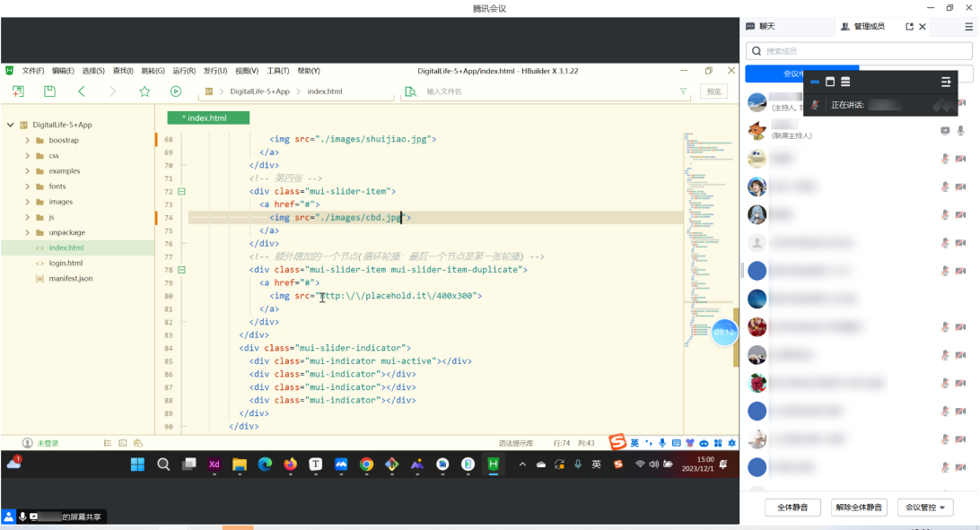Image resolution: width=980 pixels, height=530 pixels.
Task: Open the 文件(F) menu
Action: pos(33,71)
